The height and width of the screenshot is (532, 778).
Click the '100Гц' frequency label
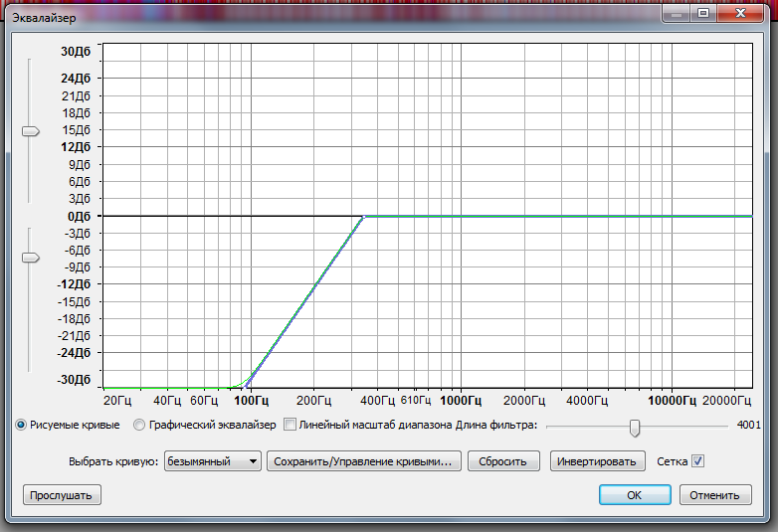point(251,401)
